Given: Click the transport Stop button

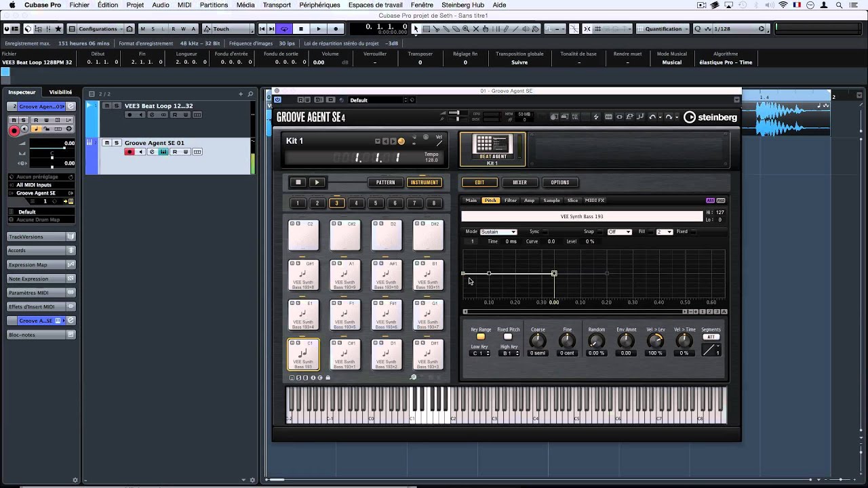Looking at the screenshot, I should 301,28.
